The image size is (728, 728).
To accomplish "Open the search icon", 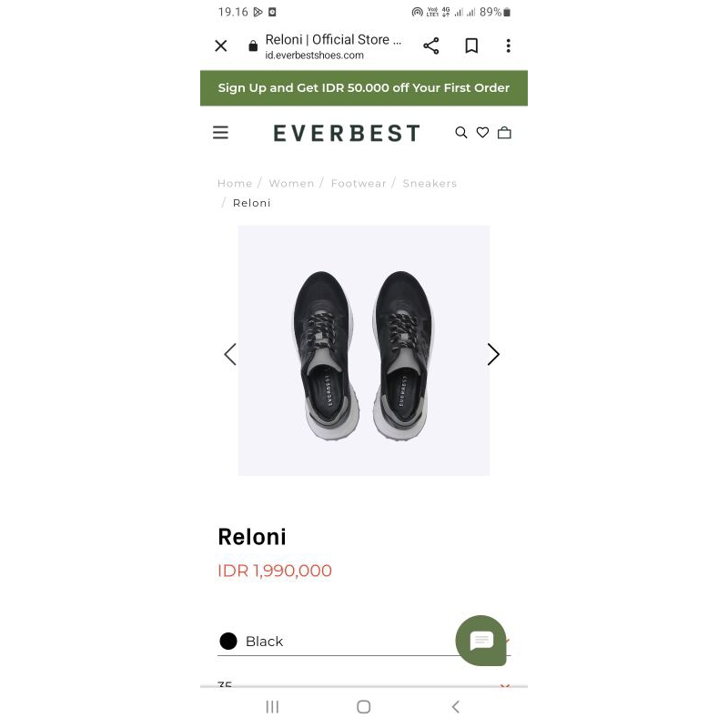I will 461,132.
